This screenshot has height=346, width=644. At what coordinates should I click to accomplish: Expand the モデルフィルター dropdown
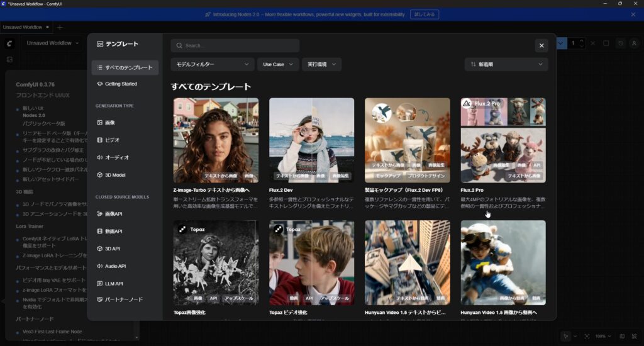(x=212, y=64)
